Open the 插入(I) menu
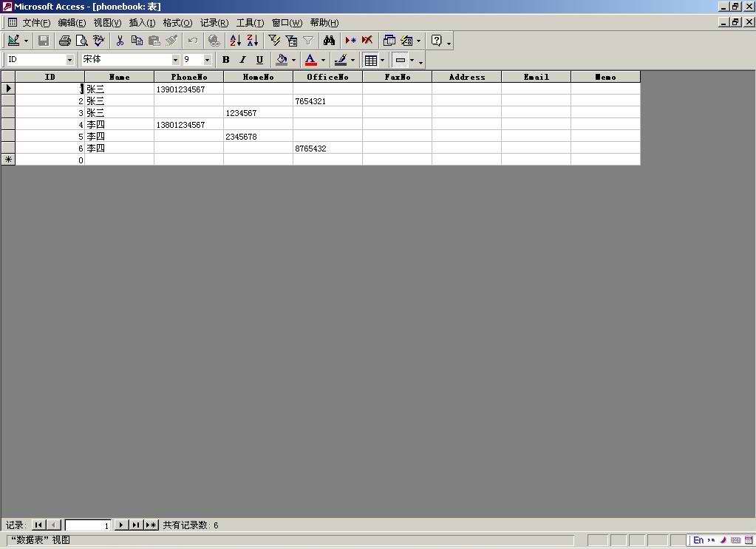This screenshot has width=756, height=549. (x=142, y=23)
